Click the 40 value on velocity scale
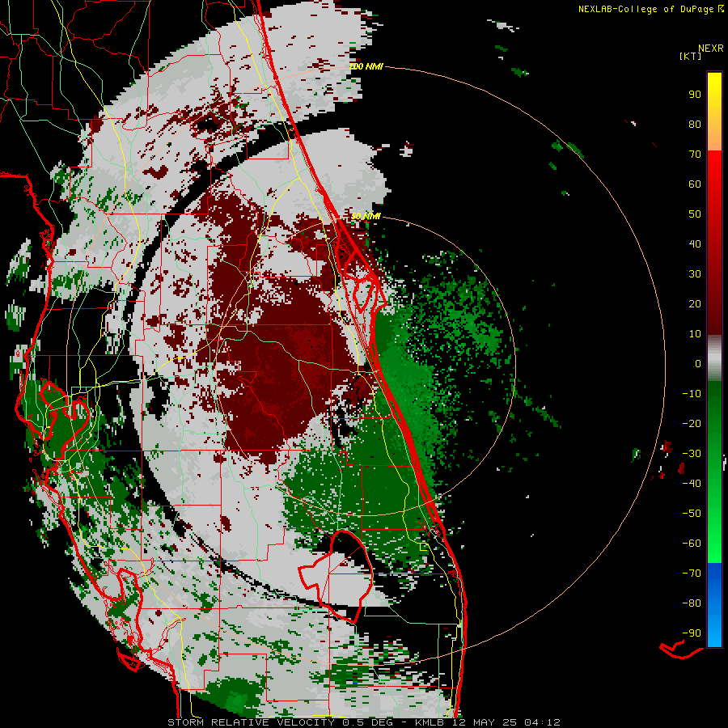This screenshot has height=728, width=728. click(695, 244)
